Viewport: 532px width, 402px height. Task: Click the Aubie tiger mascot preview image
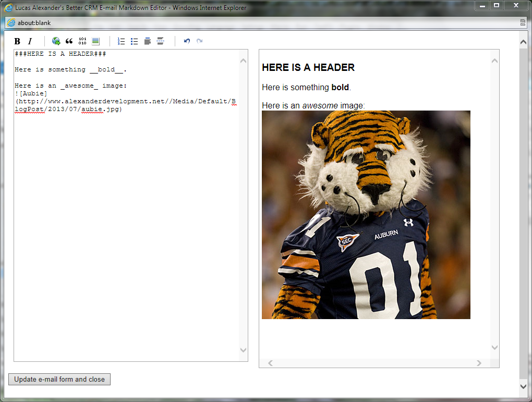tap(366, 214)
